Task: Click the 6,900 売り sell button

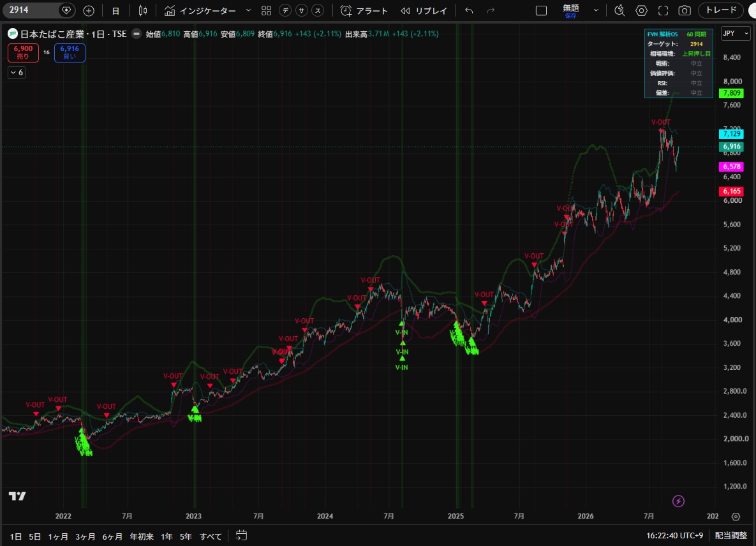Action: tap(23, 52)
